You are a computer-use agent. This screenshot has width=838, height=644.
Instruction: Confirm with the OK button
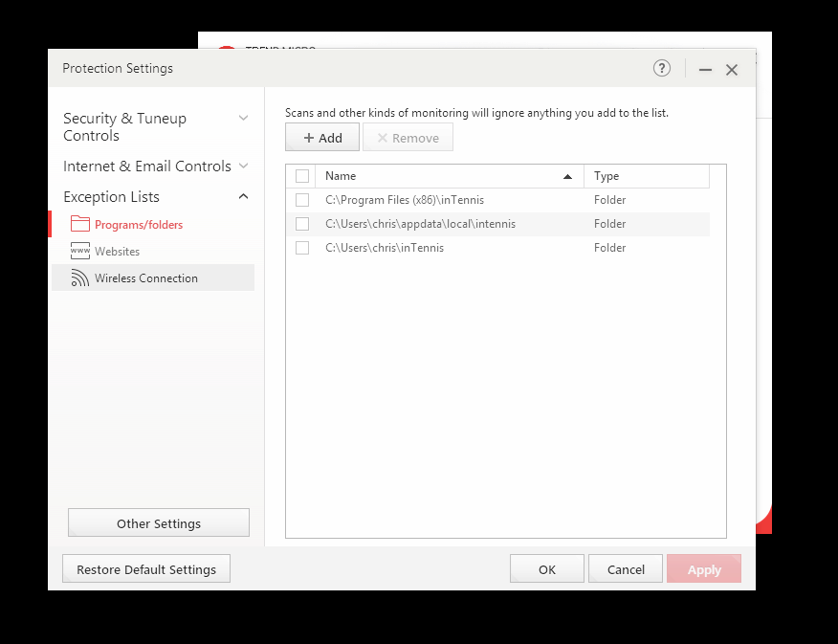pyautogui.click(x=547, y=569)
